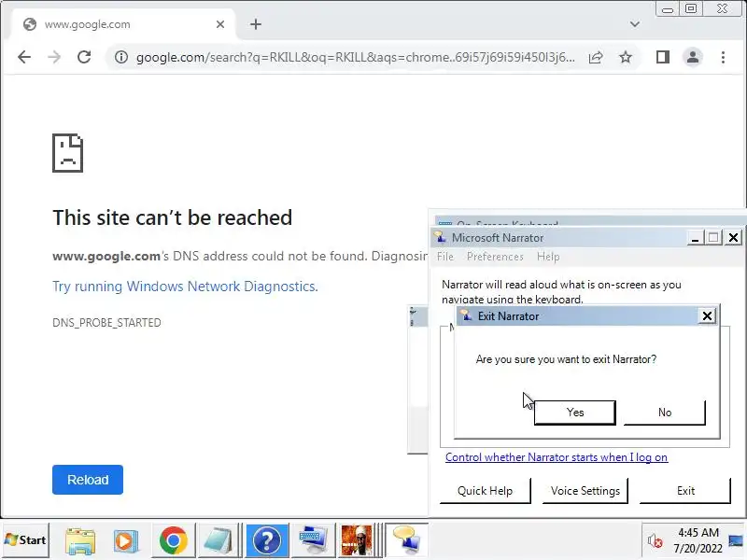Viewport: 747px width, 560px height.
Task: Bookmark this page with the star icon
Action: (625, 58)
